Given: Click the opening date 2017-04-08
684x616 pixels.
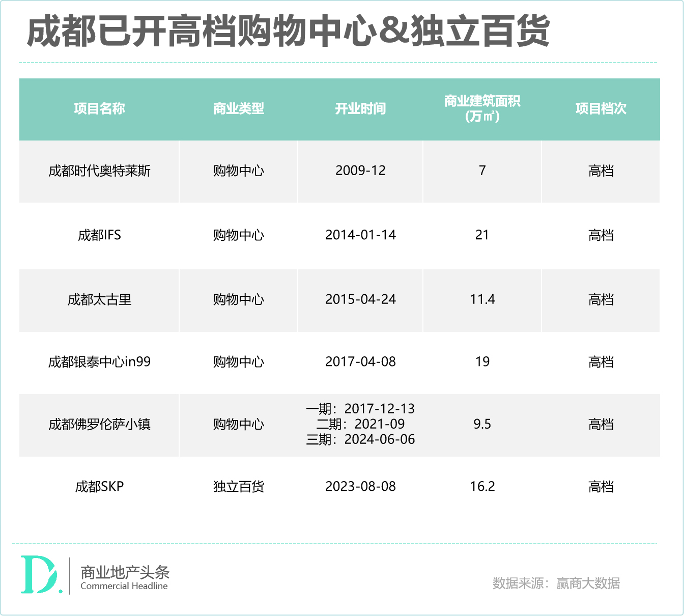Looking at the screenshot, I should (x=360, y=361).
